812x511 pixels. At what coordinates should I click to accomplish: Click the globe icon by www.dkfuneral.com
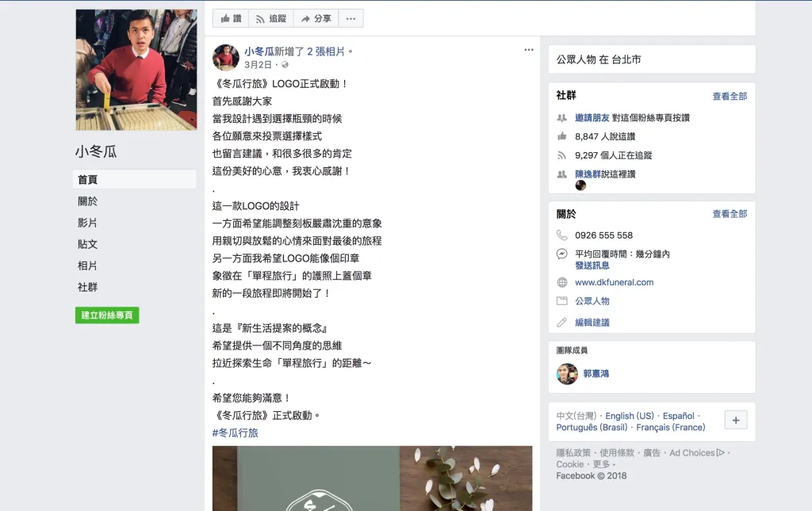coord(562,282)
